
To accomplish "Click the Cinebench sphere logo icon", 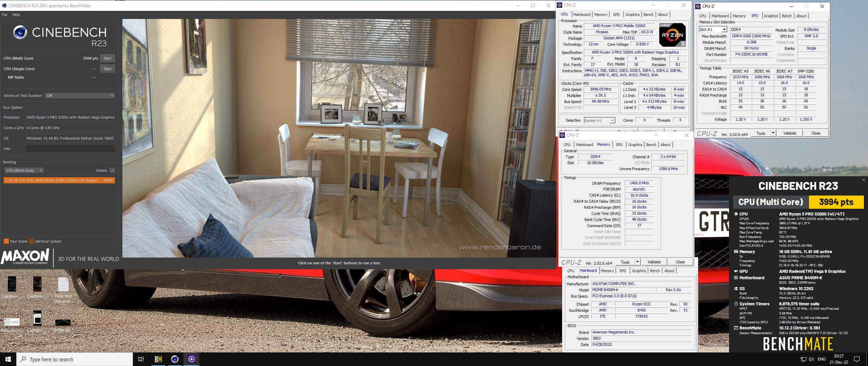I will 20,32.
